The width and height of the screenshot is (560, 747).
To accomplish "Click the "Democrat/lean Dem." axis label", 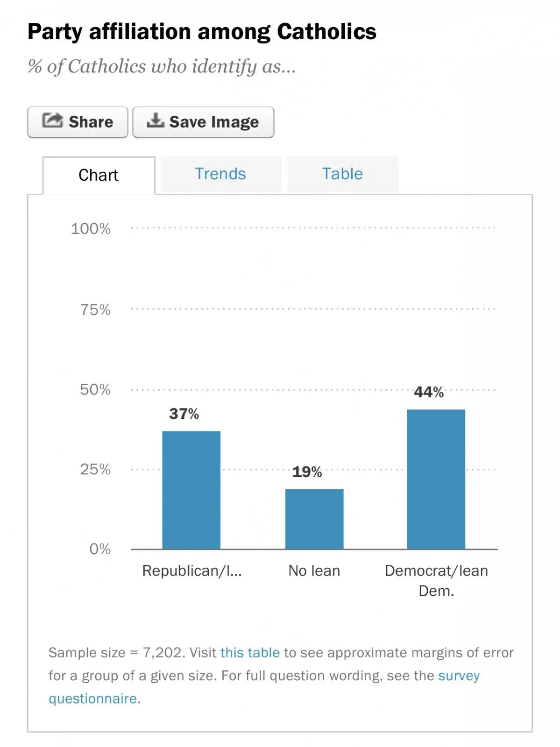I will pyautogui.click(x=436, y=580).
